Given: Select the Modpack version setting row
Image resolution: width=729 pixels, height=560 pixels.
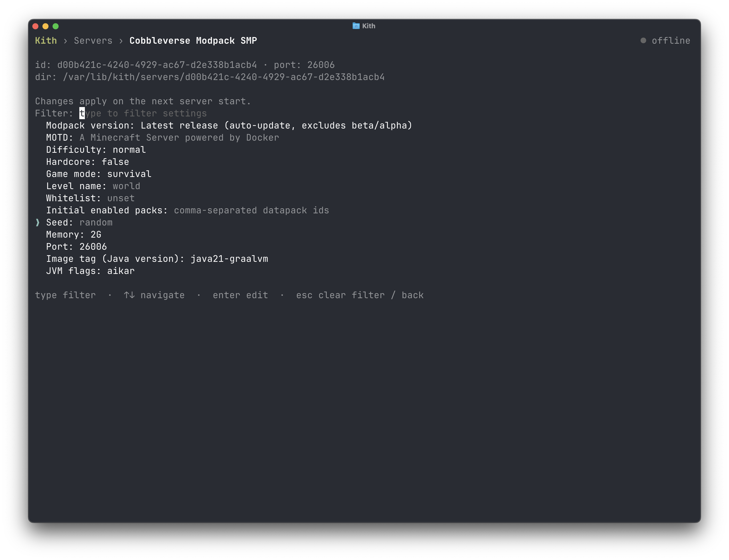Looking at the screenshot, I should point(229,126).
